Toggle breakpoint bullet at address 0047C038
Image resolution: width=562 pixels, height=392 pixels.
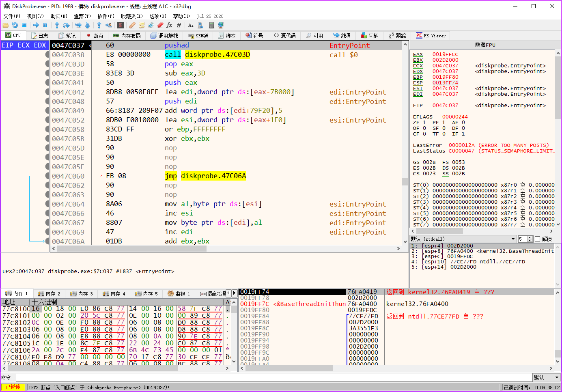click(47, 55)
